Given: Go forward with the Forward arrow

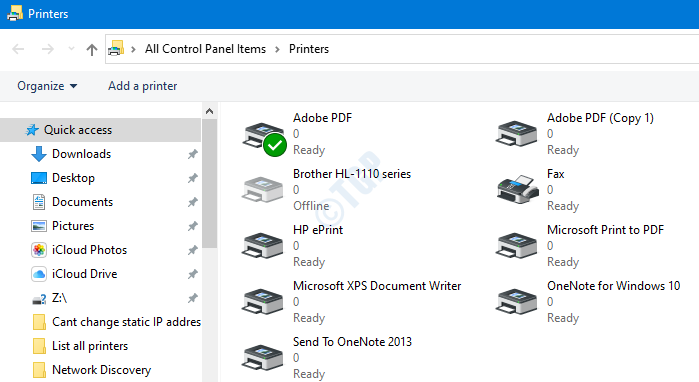Looking at the screenshot, I should pyautogui.click(x=48, y=49).
